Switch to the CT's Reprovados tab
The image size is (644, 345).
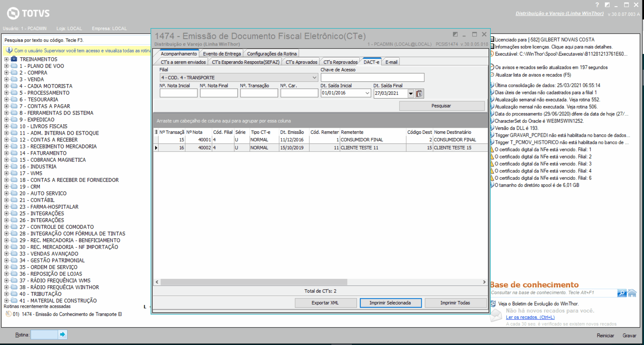[x=340, y=62]
